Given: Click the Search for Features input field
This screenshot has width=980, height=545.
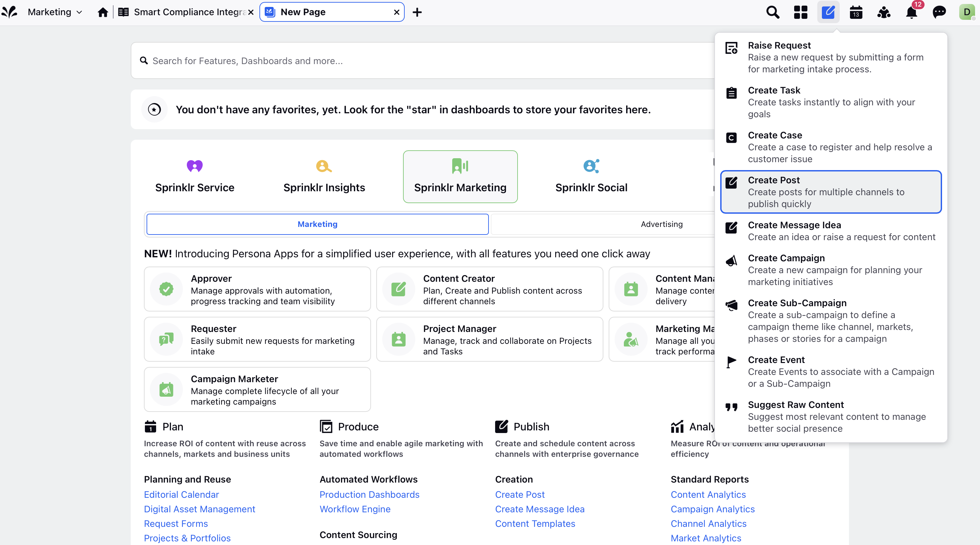Looking at the screenshot, I should pos(422,60).
